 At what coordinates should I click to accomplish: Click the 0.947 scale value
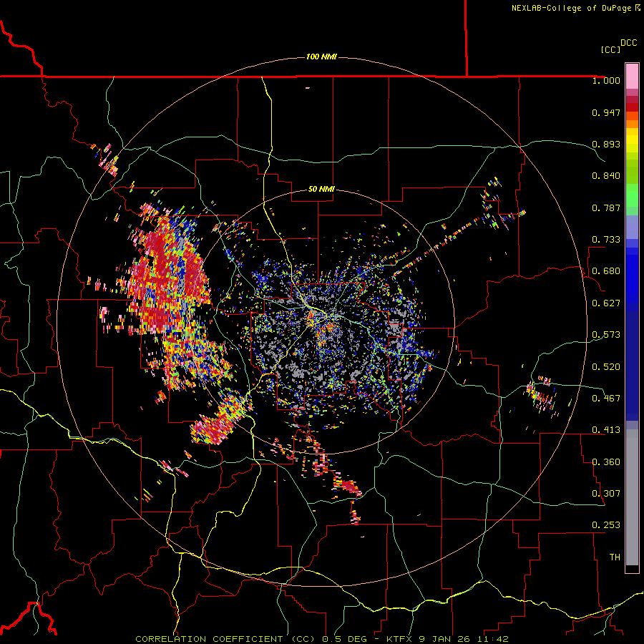(606, 112)
